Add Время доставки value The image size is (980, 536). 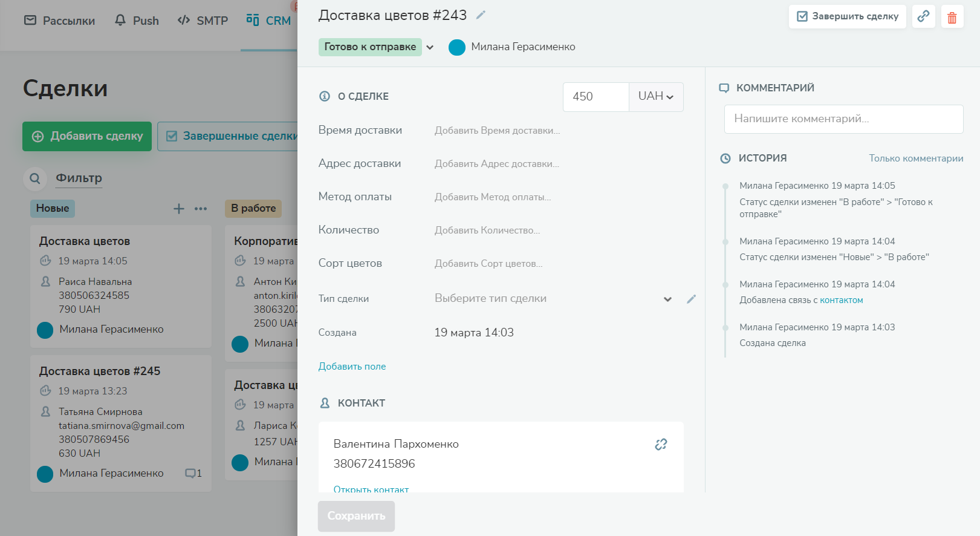click(497, 131)
